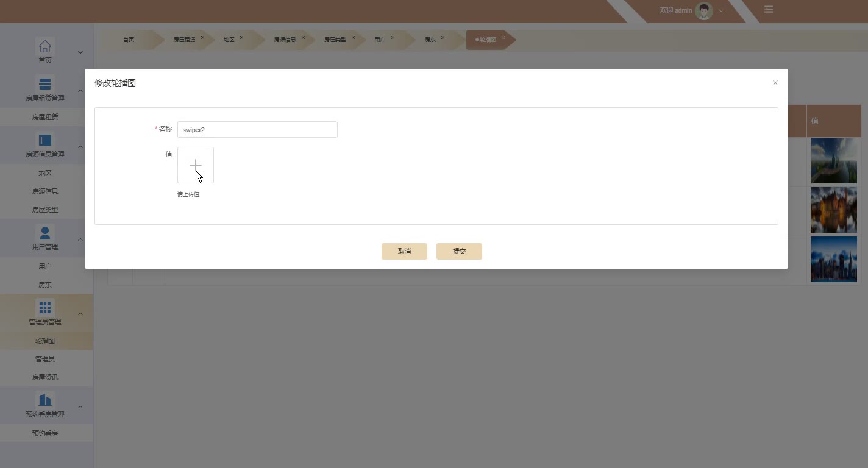This screenshot has width=868, height=468.
Task: Click the plus upload icon for 值
Action: (195, 165)
